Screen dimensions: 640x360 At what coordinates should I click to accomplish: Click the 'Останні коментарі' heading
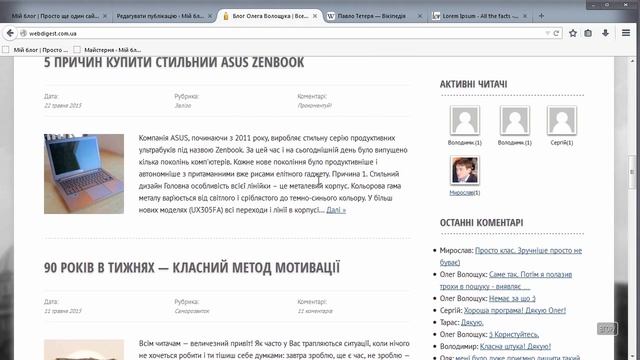pos(481,222)
